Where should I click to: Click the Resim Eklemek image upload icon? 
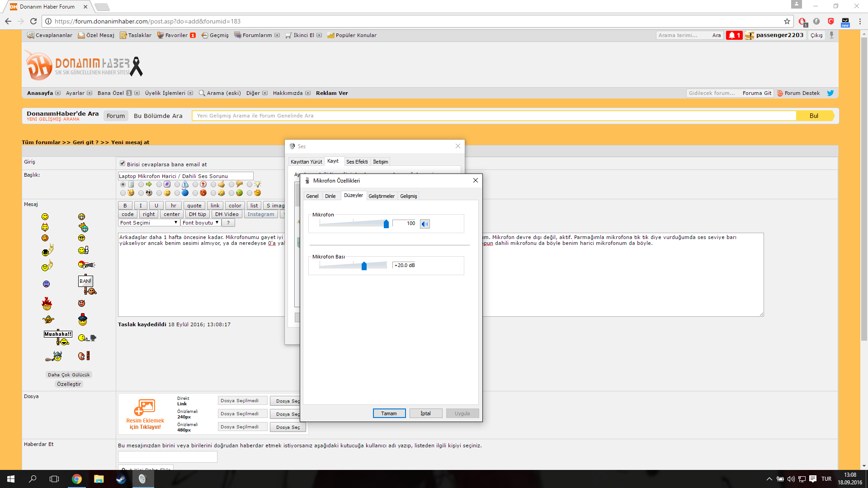pos(145,407)
